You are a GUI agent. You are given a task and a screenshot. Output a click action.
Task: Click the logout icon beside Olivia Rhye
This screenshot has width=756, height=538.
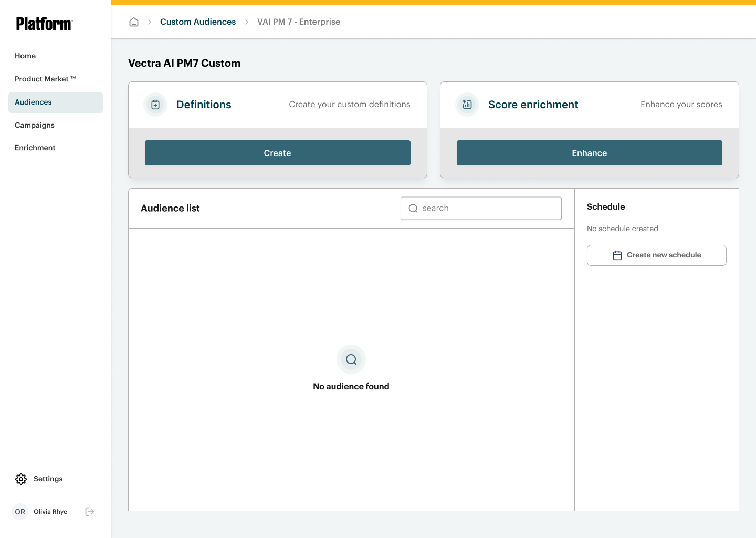click(90, 512)
